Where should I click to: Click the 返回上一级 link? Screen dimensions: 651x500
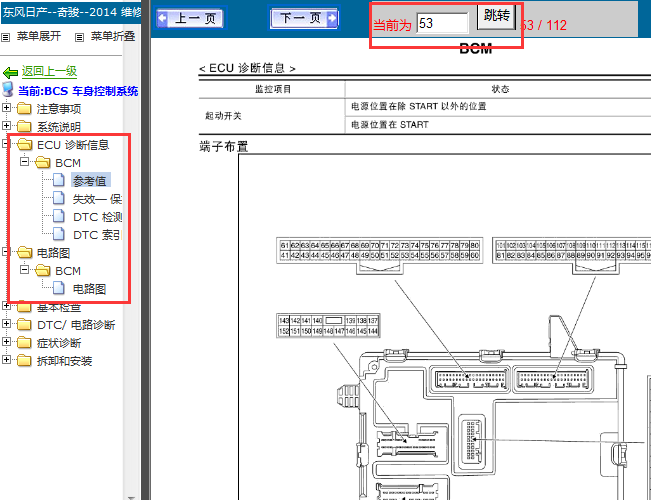tap(49, 71)
